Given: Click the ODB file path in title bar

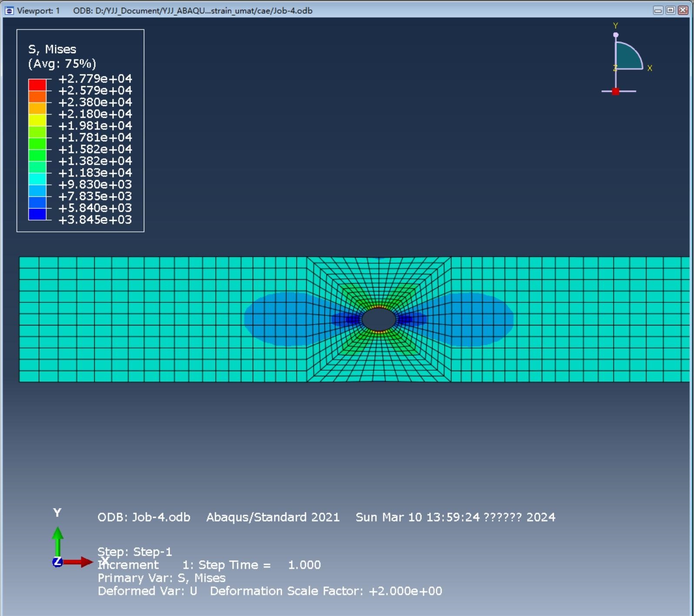Looking at the screenshot, I should [193, 10].
